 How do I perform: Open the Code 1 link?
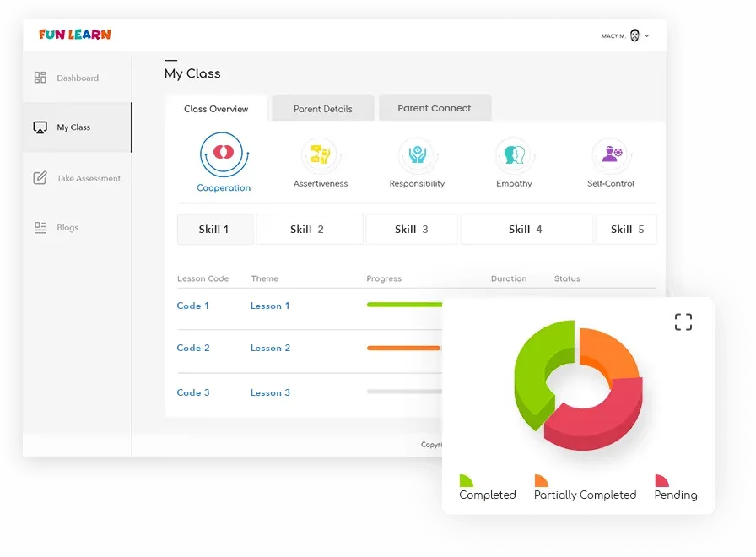pyautogui.click(x=193, y=306)
